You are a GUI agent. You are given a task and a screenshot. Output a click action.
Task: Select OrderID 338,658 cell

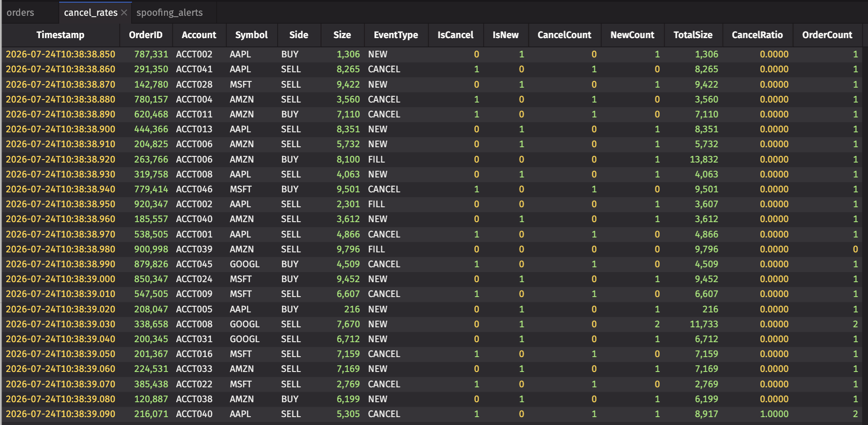pyautogui.click(x=146, y=324)
